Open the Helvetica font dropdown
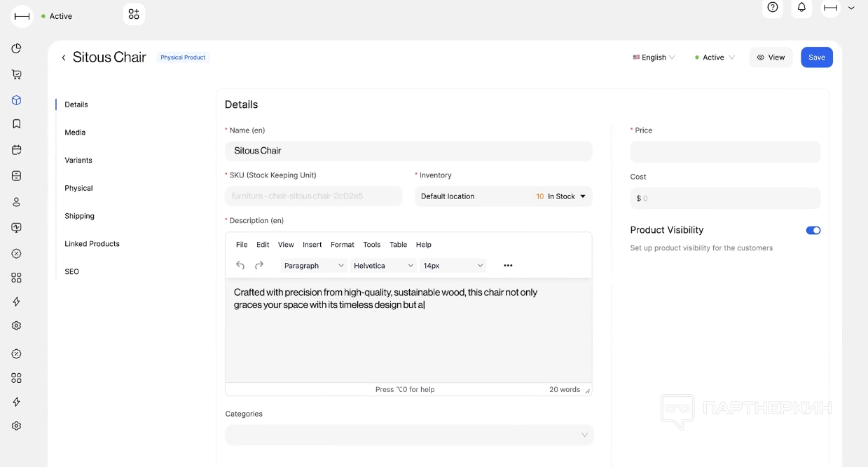The width and height of the screenshot is (868, 467). coord(383,266)
